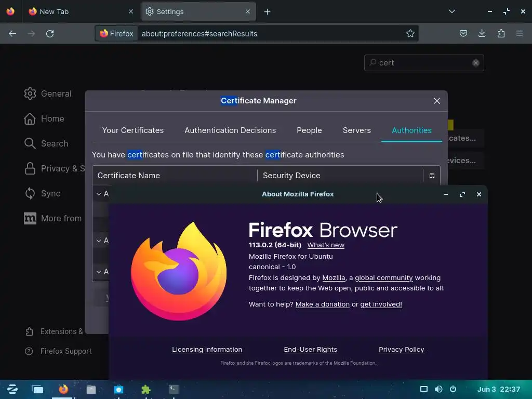
Task: Click the show desktop workspace taskbar icon
Action: pos(37,389)
